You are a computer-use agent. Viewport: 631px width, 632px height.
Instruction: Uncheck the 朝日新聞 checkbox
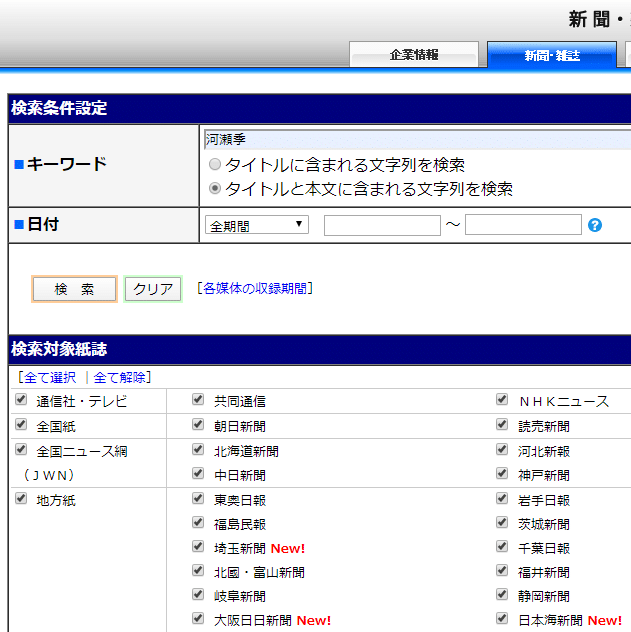point(198,424)
